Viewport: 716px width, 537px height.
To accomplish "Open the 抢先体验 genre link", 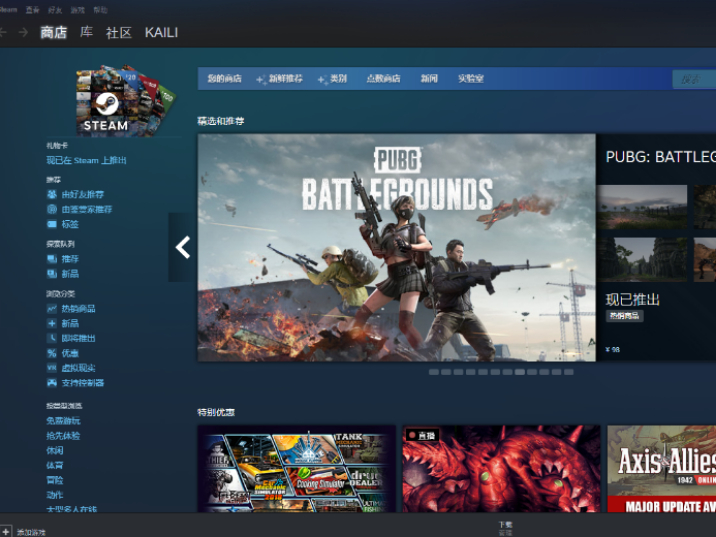I will (x=63, y=436).
